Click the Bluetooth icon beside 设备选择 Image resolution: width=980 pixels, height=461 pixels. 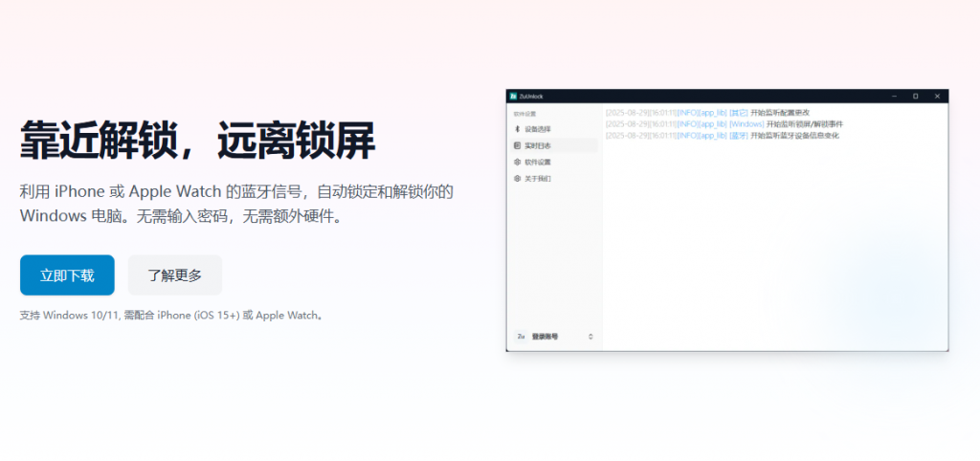(517, 129)
